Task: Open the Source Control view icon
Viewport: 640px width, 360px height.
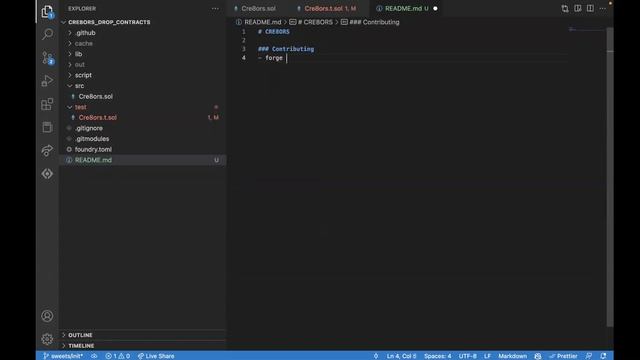Action: click(47, 58)
